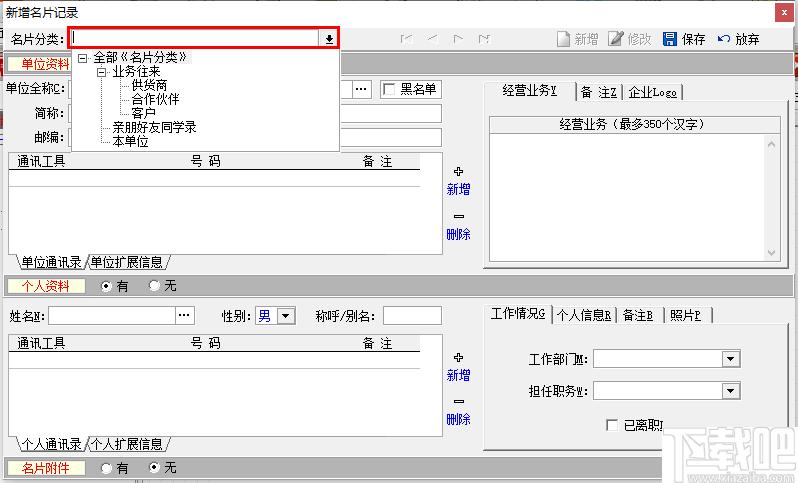Select the 名片附件 有 radio button
Image resolution: width=798 pixels, height=483 pixels.
[106, 468]
